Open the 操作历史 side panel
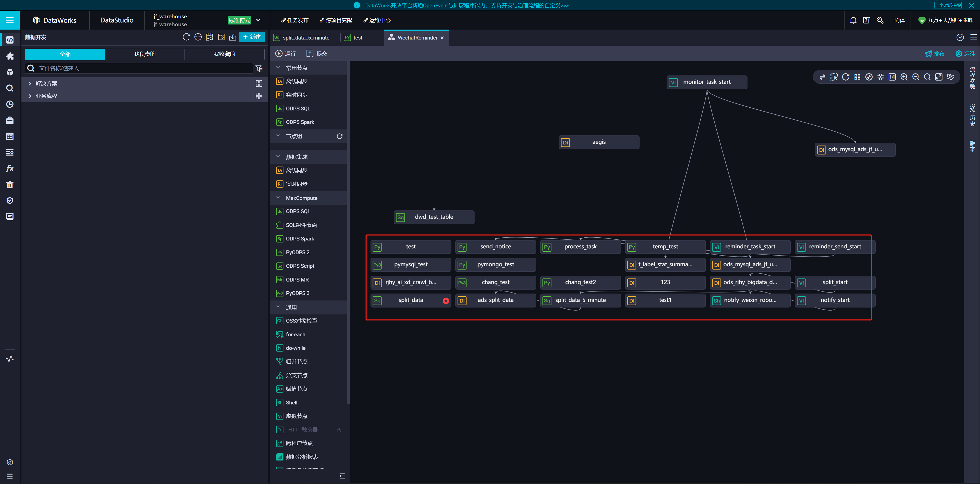Viewport: 980px width, 484px height. 972,115
